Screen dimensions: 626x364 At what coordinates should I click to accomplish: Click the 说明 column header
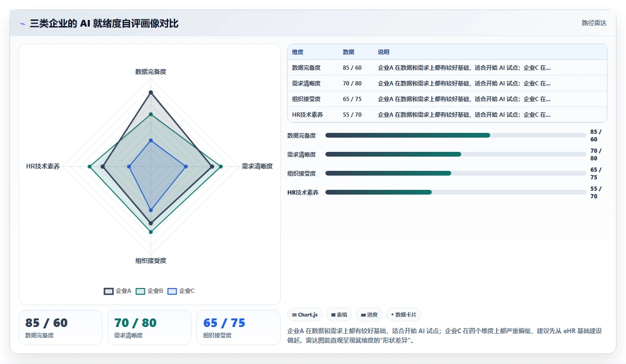[384, 52]
